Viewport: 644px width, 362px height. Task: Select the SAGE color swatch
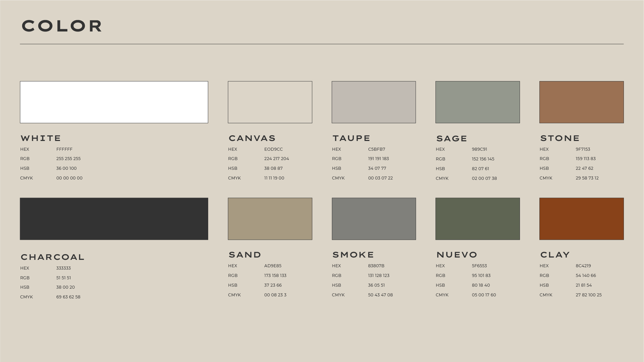tap(477, 102)
